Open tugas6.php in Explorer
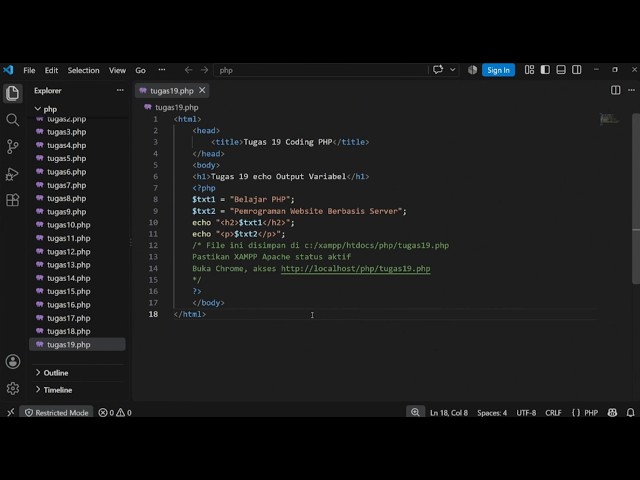Viewport: 640px width, 480px height. click(x=67, y=172)
